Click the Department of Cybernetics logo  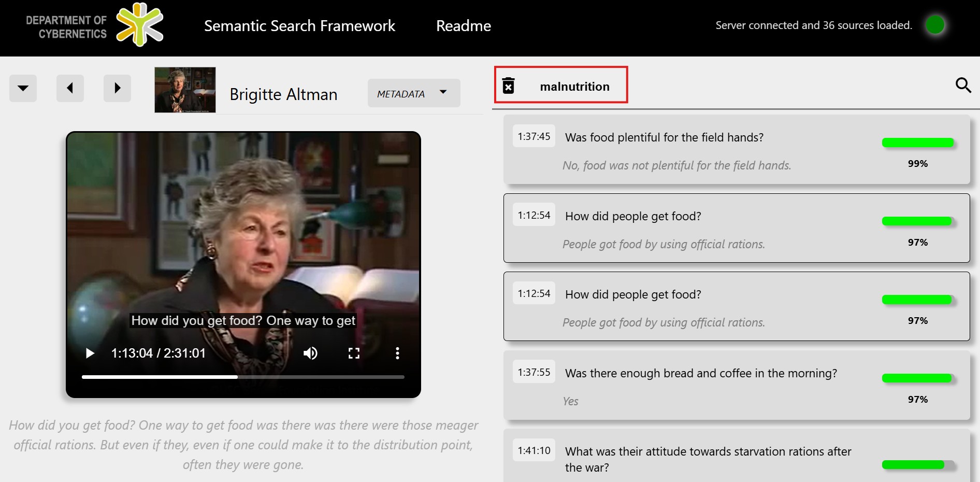coord(95,26)
